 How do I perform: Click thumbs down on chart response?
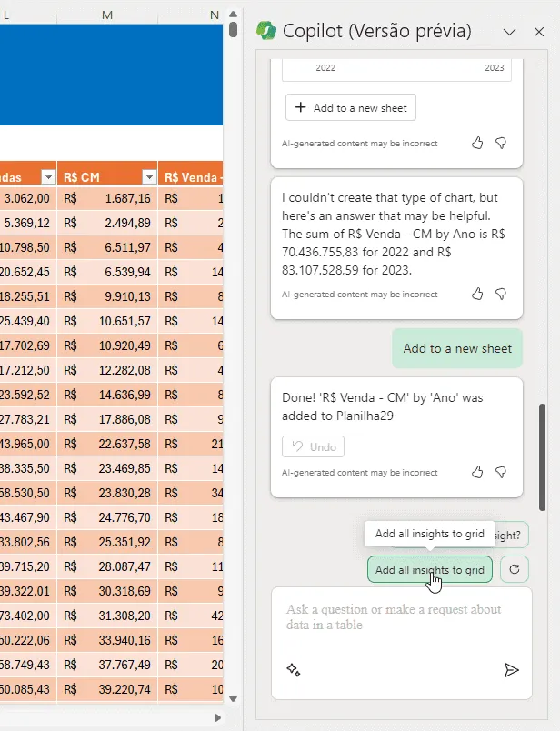[501, 143]
